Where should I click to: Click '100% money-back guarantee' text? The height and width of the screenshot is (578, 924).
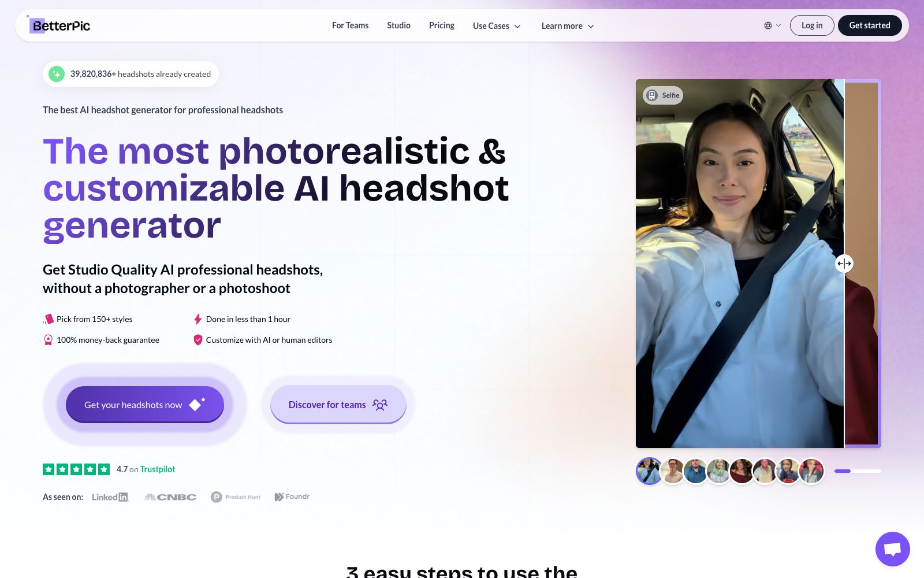(108, 340)
